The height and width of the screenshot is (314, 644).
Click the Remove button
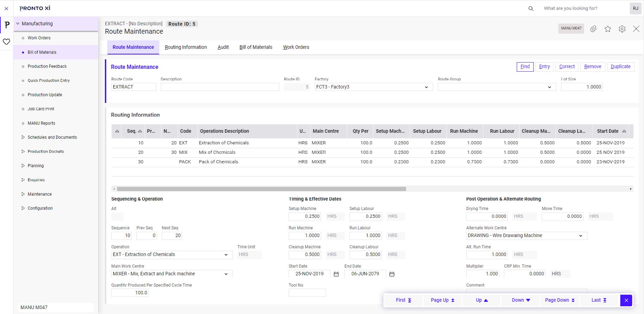pos(593,67)
